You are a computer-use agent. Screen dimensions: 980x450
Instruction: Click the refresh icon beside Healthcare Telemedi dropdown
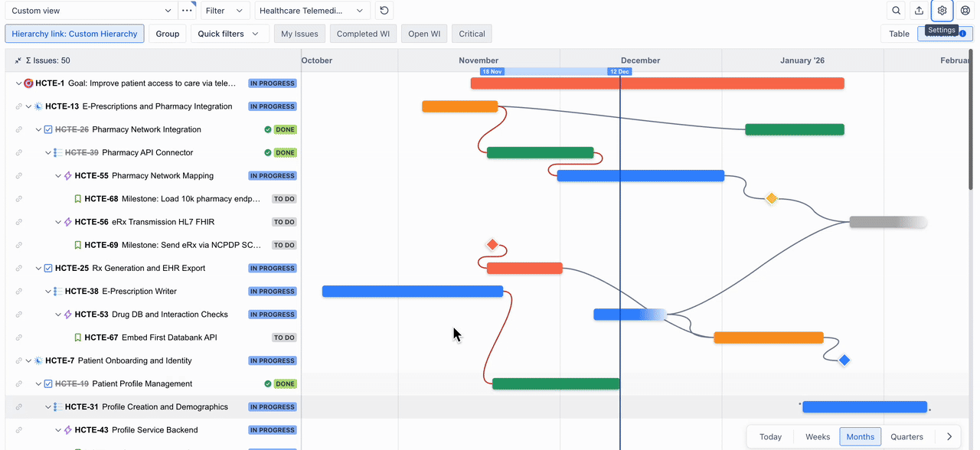(x=384, y=11)
